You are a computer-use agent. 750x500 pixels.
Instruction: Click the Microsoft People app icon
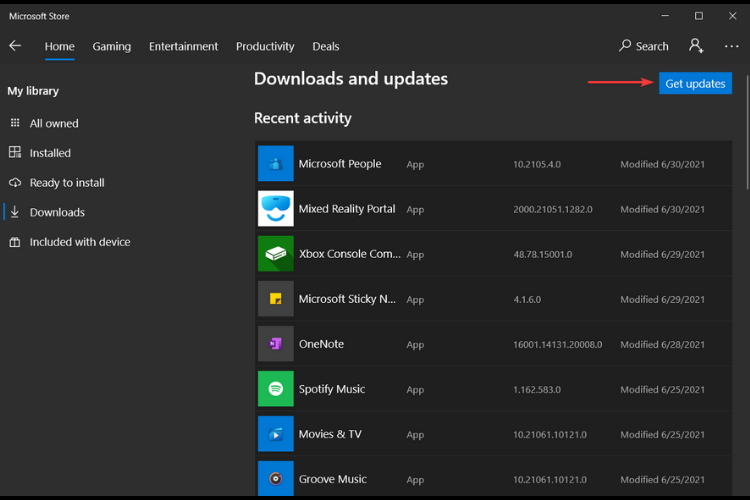(275, 164)
